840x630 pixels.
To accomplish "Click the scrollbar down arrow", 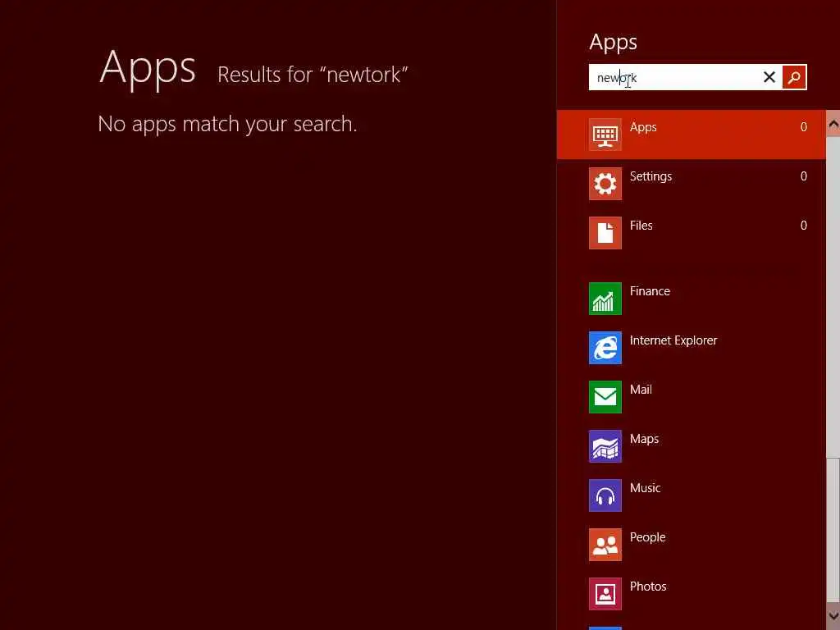I will point(833,615).
